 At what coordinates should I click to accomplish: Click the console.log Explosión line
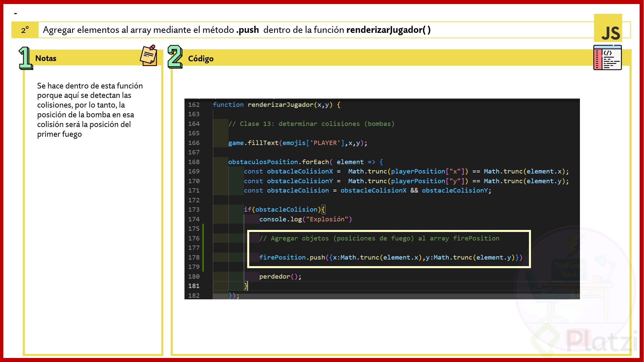point(306,219)
